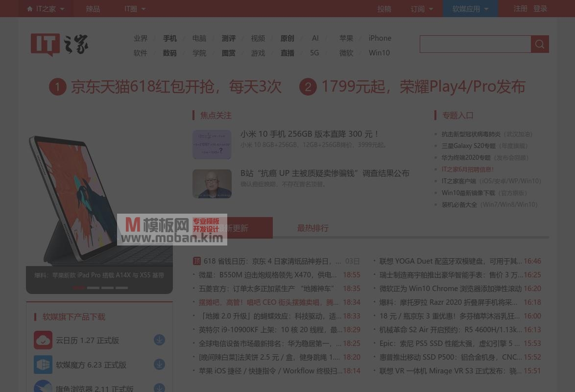Select last slideshow indicator

click(122, 288)
